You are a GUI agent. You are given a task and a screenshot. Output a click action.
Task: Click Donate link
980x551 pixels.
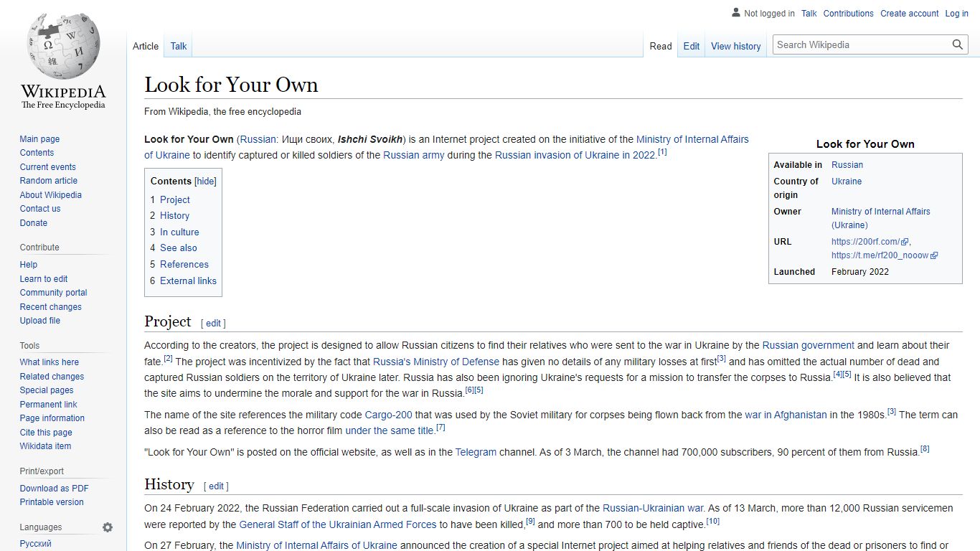click(34, 223)
